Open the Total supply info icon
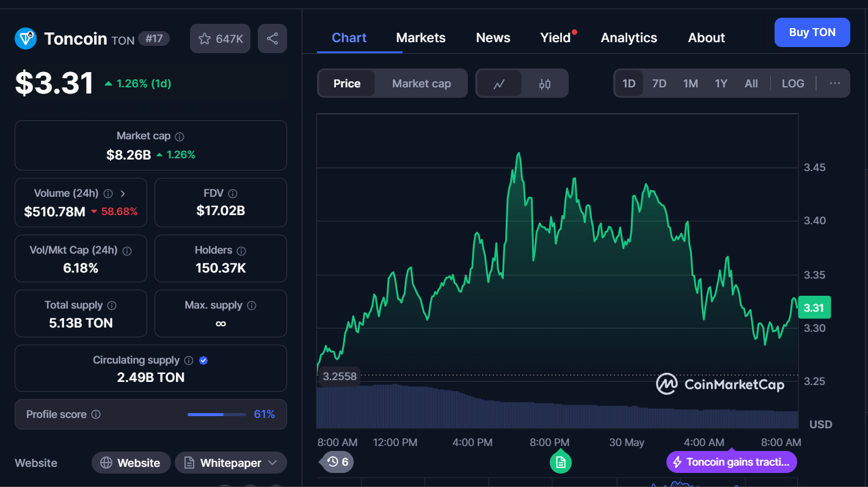868x487 pixels. click(112, 306)
